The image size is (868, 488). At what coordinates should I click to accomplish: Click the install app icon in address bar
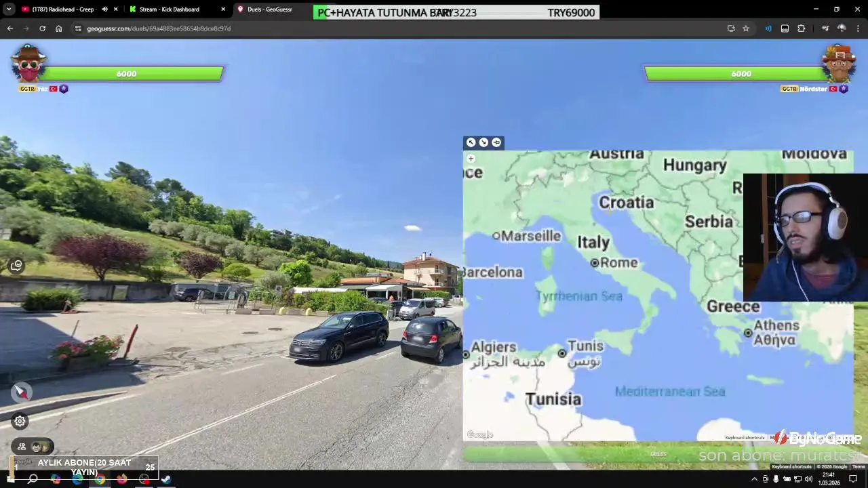731,28
